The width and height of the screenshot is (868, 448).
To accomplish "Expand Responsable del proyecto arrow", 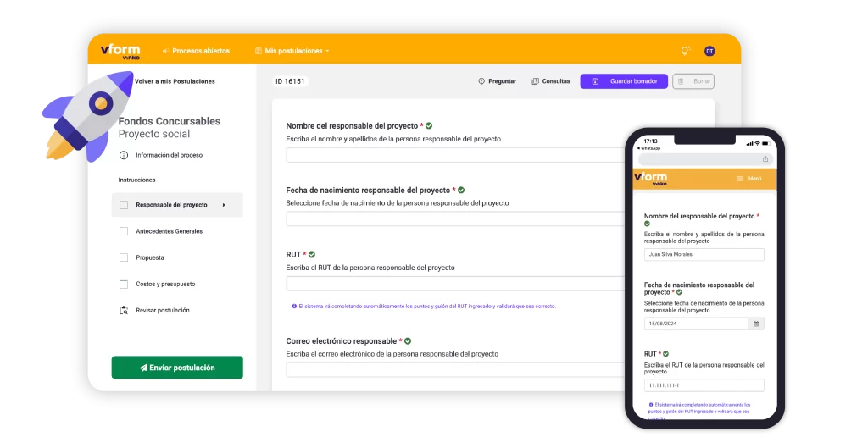I will 224,205.
